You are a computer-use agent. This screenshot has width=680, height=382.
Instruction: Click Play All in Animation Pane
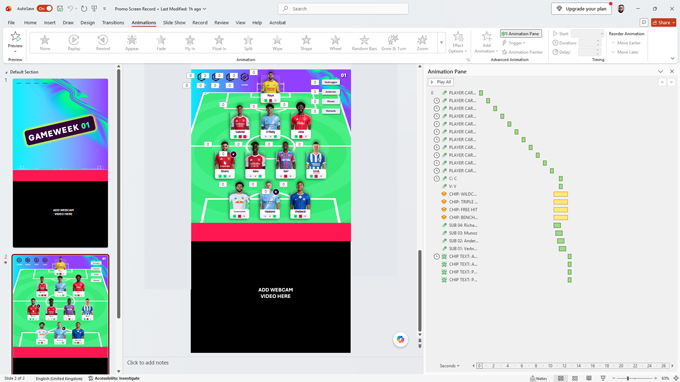441,82
